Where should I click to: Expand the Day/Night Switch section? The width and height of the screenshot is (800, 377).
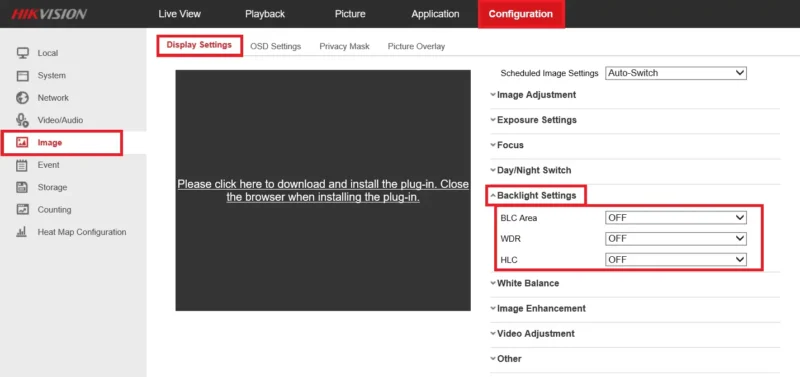(x=531, y=170)
